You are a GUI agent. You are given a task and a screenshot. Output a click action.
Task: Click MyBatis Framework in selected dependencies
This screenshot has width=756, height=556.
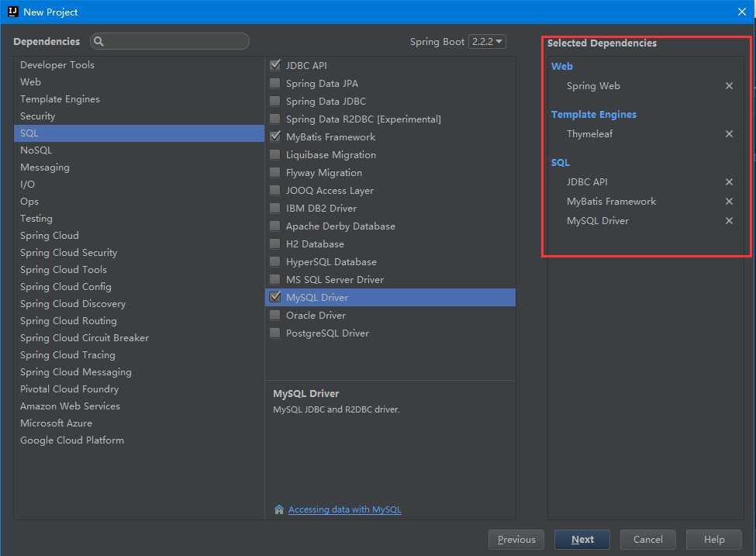point(611,201)
